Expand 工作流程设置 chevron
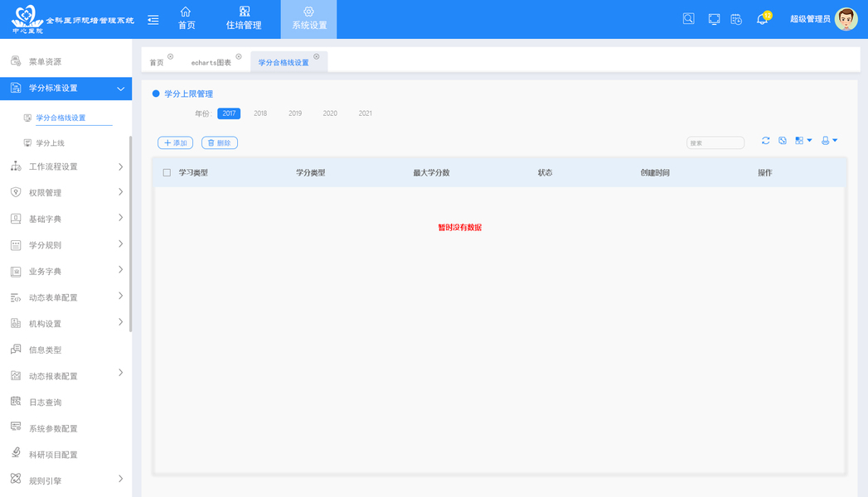 (121, 166)
